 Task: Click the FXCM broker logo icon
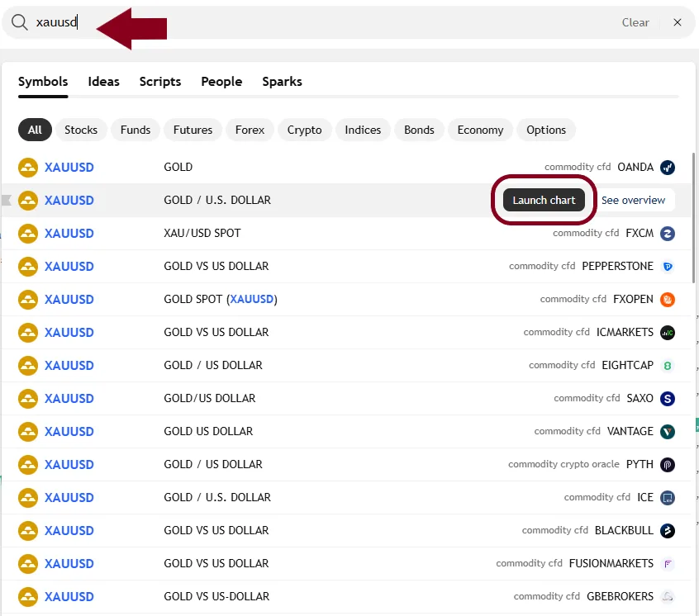pyautogui.click(x=668, y=234)
